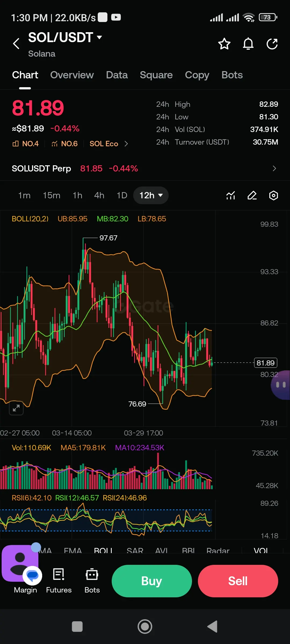Open chart settings hexagon icon
This screenshot has width=290, height=644.
click(x=273, y=195)
